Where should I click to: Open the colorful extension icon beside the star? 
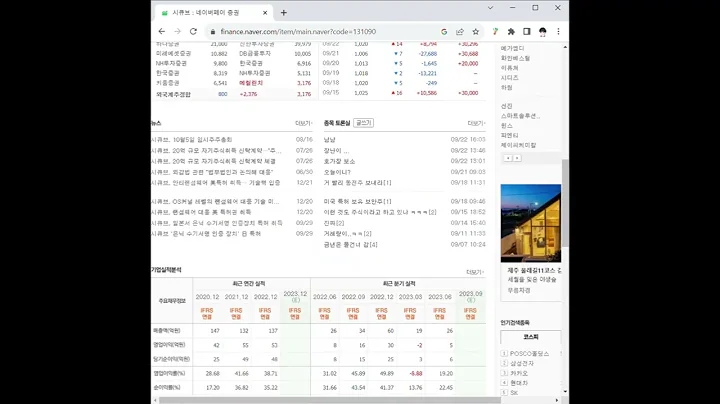(x=495, y=32)
